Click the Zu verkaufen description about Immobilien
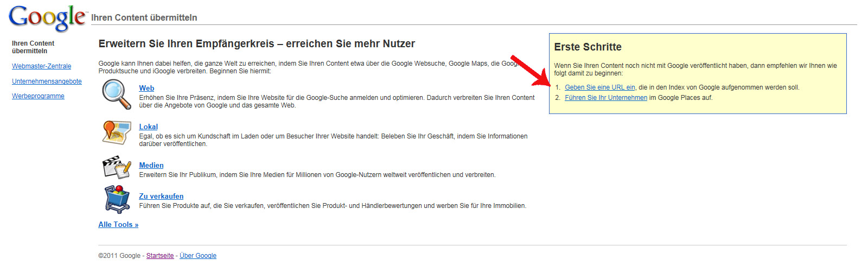The image size is (868, 278). (333, 206)
